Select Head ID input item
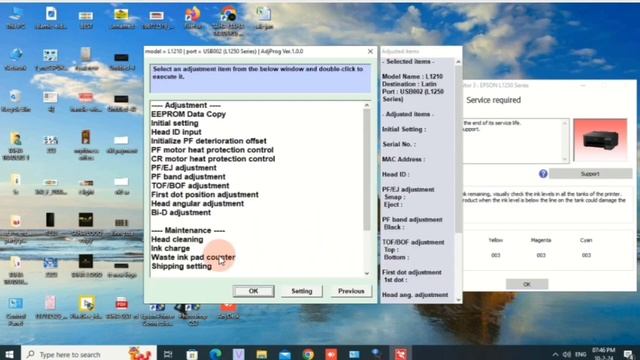640x360 pixels. (176, 132)
